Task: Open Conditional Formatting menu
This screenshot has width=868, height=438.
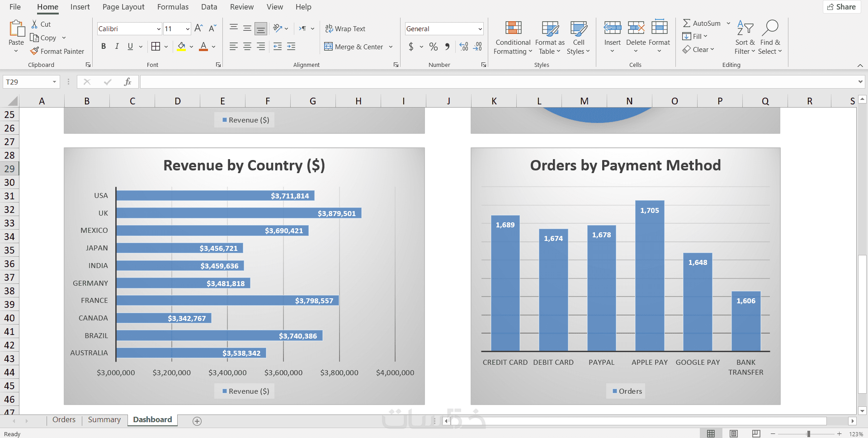Action: pyautogui.click(x=513, y=38)
